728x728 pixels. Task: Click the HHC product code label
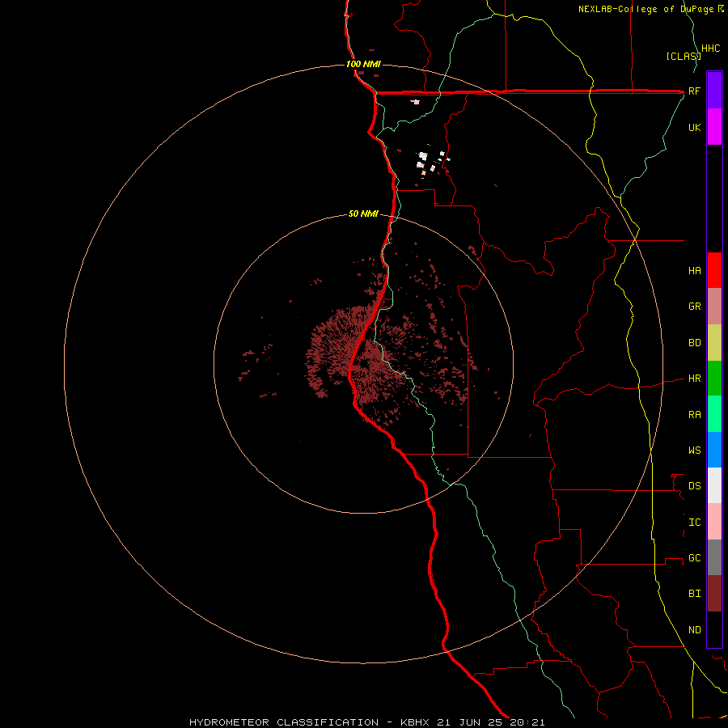(711, 49)
